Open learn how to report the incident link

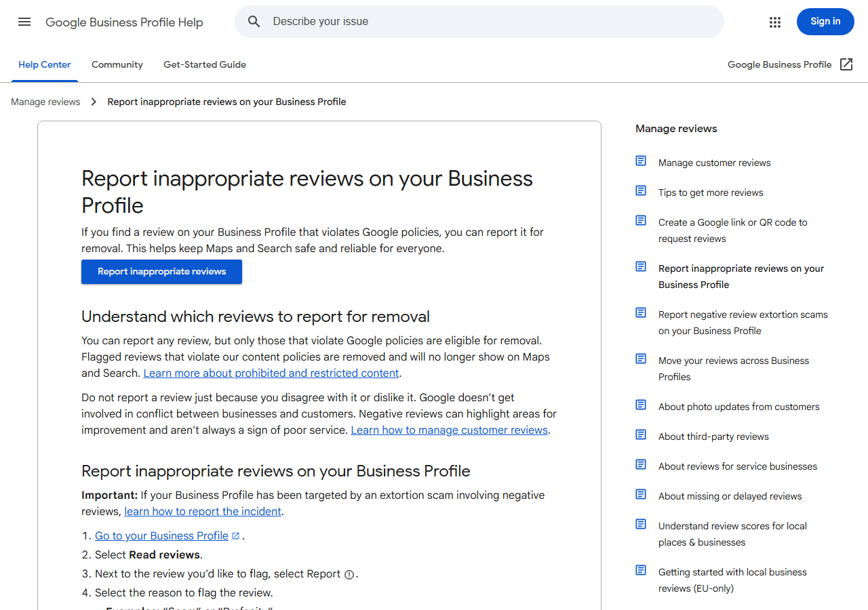coord(203,511)
